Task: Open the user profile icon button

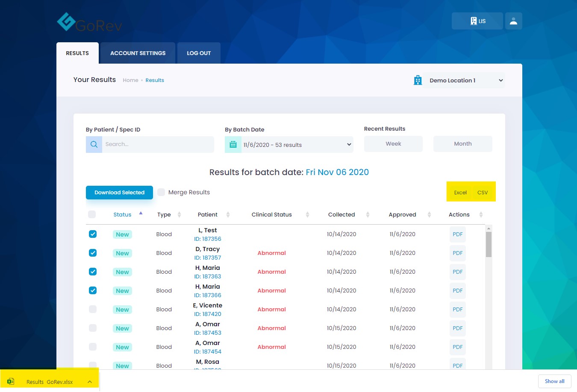Action: pyautogui.click(x=513, y=21)
